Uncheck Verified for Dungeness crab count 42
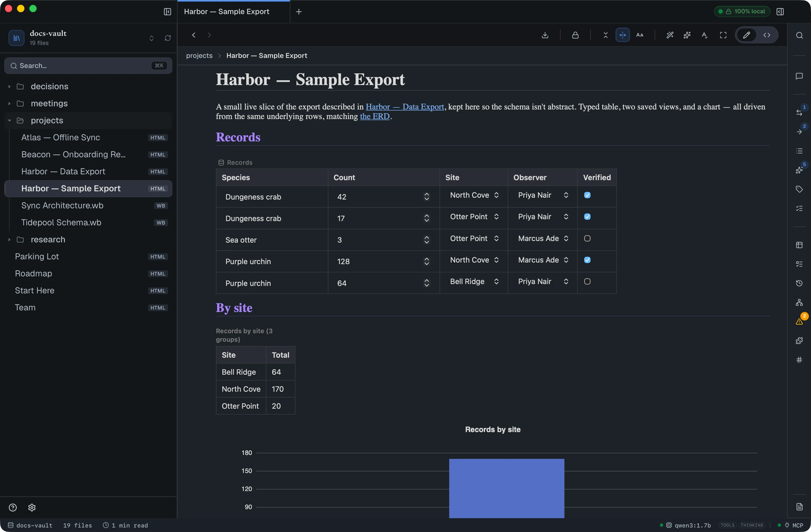811x532 pixels. click(x=587, y=195)
